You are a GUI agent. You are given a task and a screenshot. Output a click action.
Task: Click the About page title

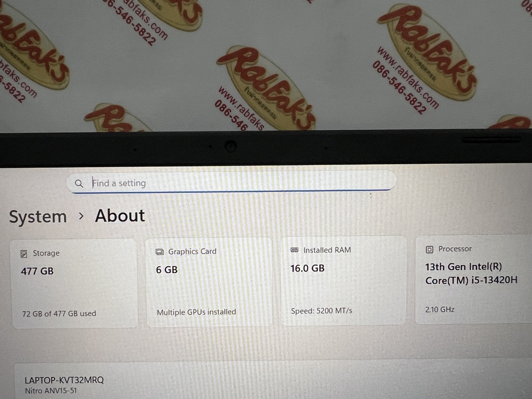pos(120,216)
